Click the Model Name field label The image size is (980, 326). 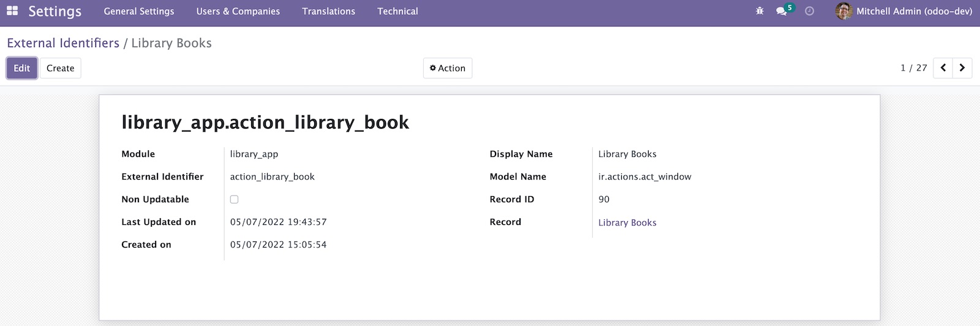click(x=518, y=176)
